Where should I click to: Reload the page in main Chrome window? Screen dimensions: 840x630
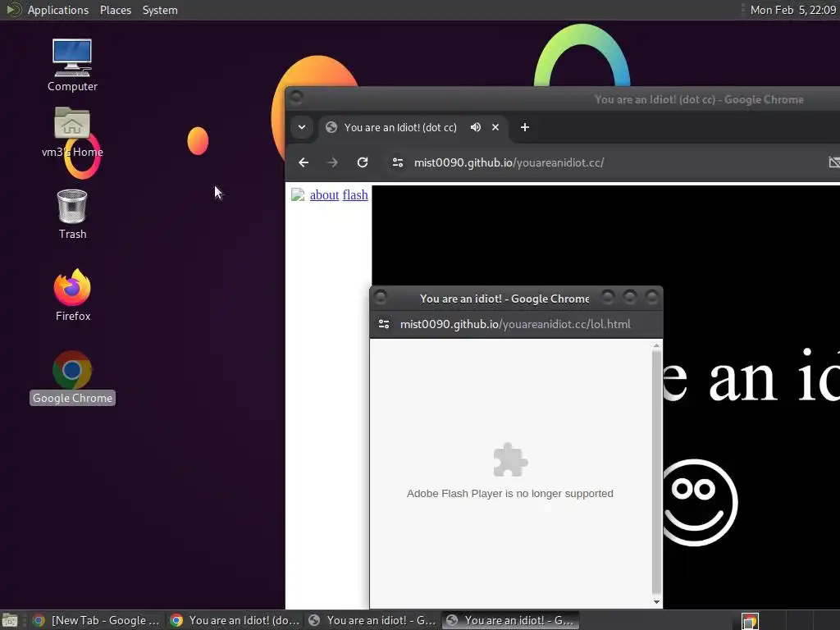(363, 162)
